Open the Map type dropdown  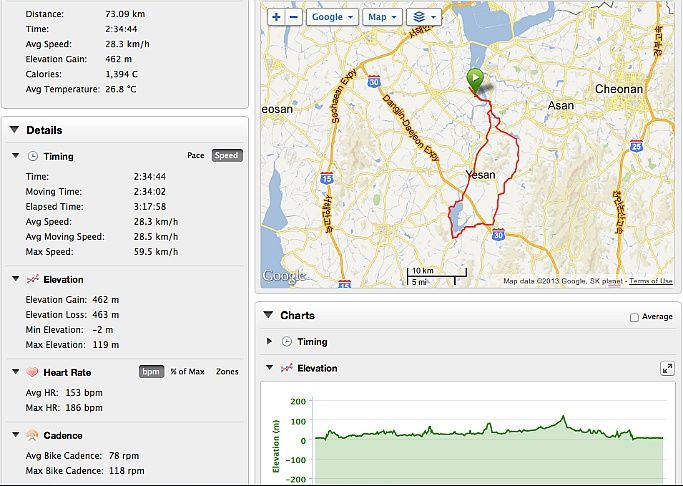(x=382, y=17)
